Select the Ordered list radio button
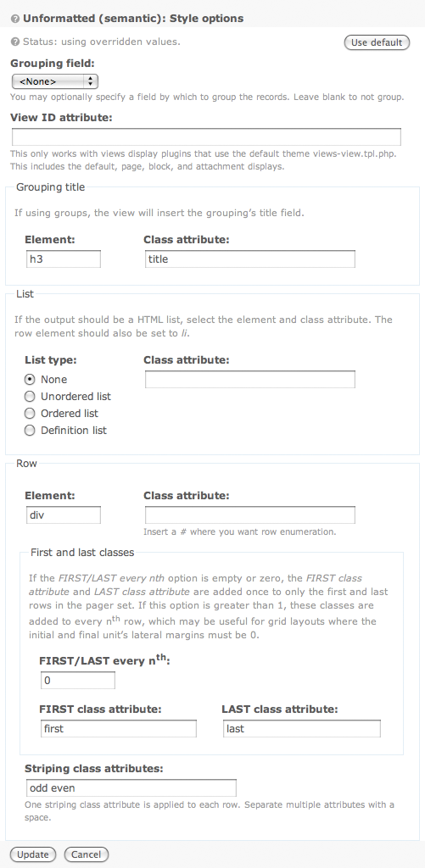The height and width of the screenshot is (868, 425). [x=30, y=414]
